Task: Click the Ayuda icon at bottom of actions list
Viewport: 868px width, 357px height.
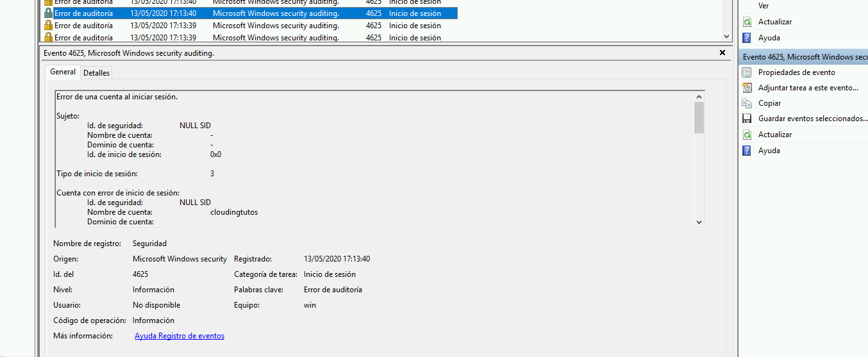Action: 747,151
